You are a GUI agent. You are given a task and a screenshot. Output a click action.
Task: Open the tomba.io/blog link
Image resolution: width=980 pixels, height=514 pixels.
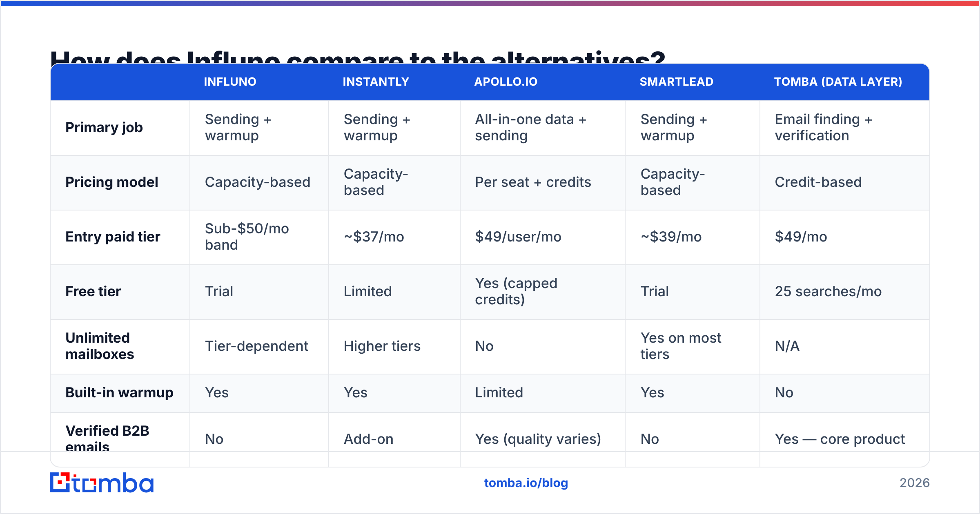click(526, 483)
